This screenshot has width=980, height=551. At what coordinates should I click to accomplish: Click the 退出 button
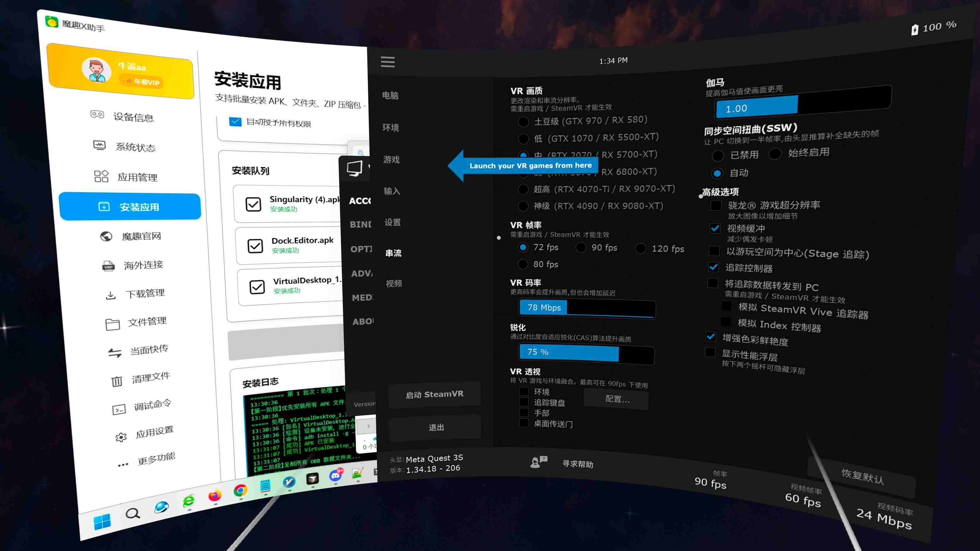point(436,427)
